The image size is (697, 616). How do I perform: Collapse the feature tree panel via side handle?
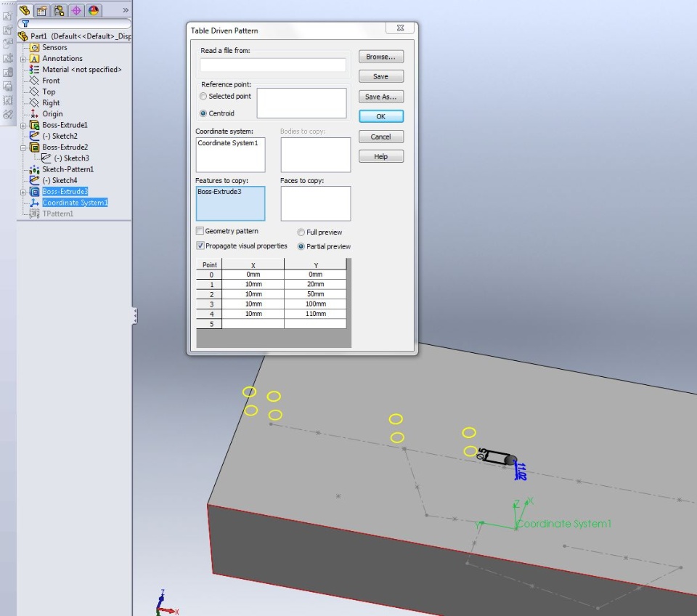click(x=135, y=315)
